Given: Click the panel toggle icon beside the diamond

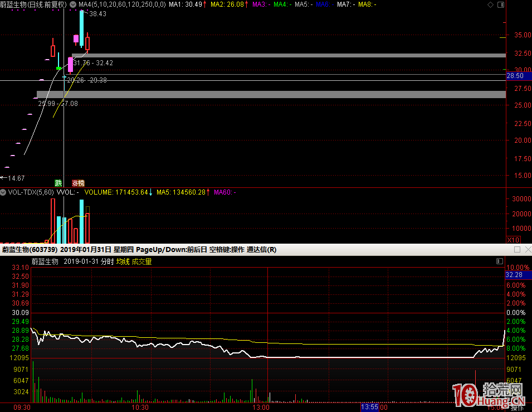Looking at the screenshot, I should tap(500, 4).
